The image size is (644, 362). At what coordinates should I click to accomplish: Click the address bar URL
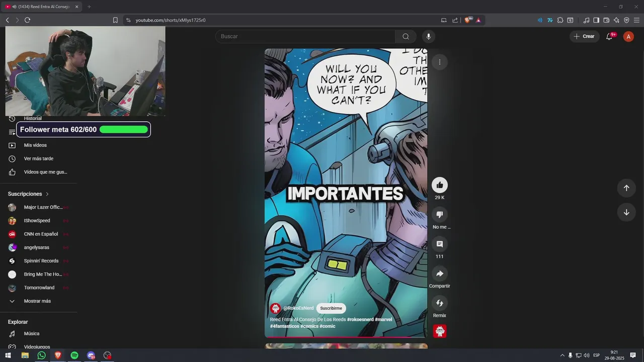[171, 20]
